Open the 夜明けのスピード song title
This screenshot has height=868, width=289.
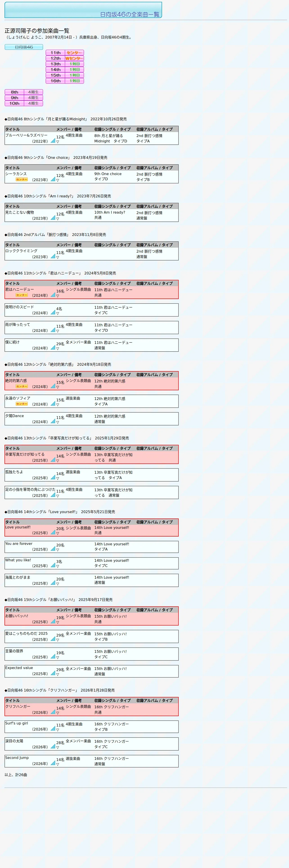[x=20, y=307]
